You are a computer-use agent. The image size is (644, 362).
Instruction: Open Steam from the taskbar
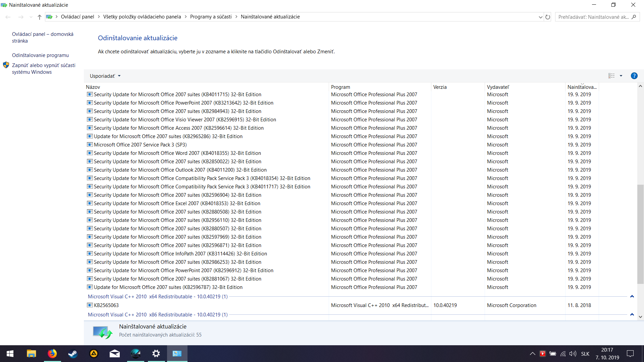73,354
